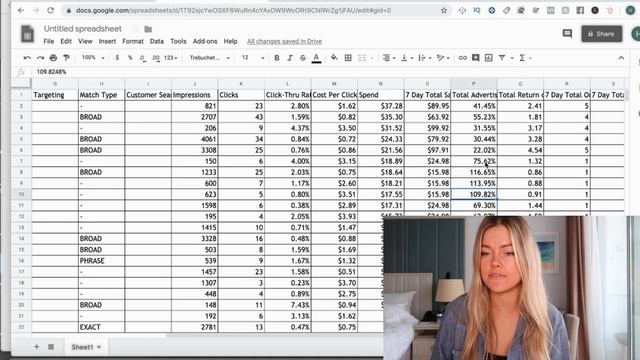Open the zoom 100% dropdown

click(x=93, y=58)
